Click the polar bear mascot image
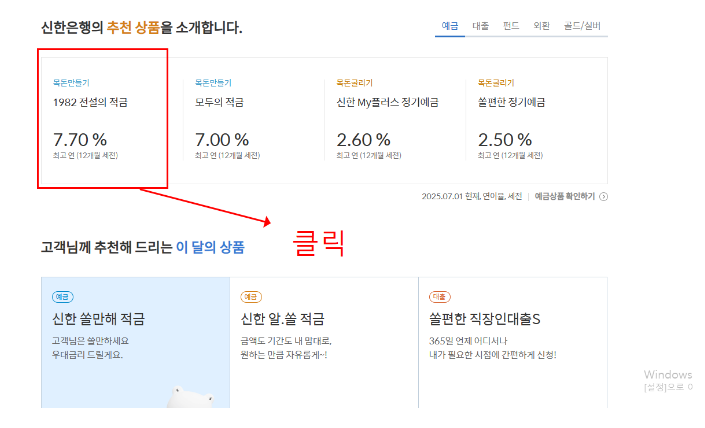 pos(191,397)
